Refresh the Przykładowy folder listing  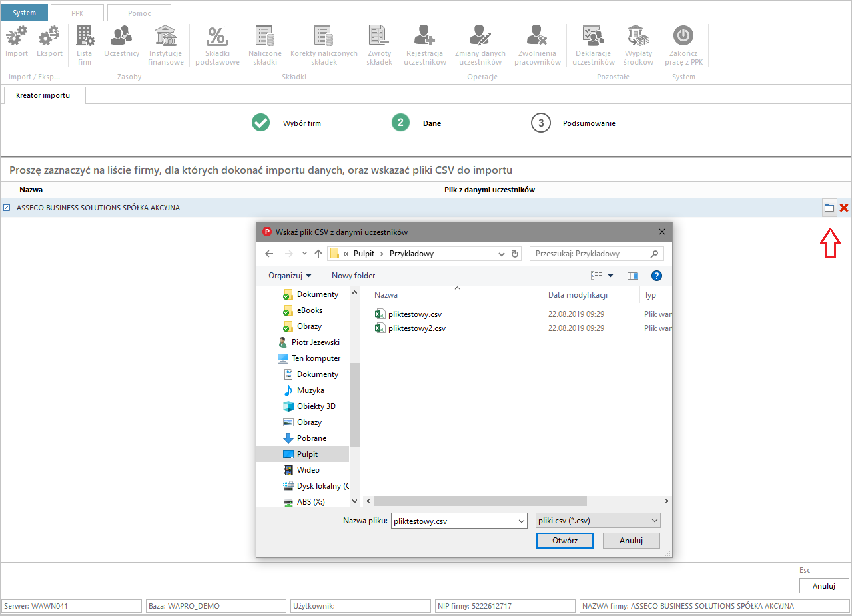click(514, 254)
